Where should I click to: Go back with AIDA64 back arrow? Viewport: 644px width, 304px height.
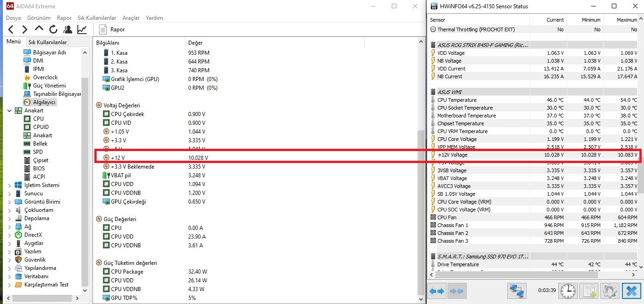pyautogui.click(x=11, y=29)
